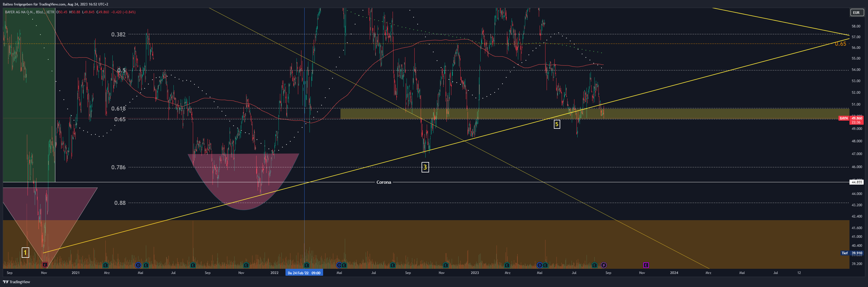This screenshot has height=287, width=868.
Task: Open the red earnings marker at Nov 2020
Action: pyautogui.click(x=45, y=265)
